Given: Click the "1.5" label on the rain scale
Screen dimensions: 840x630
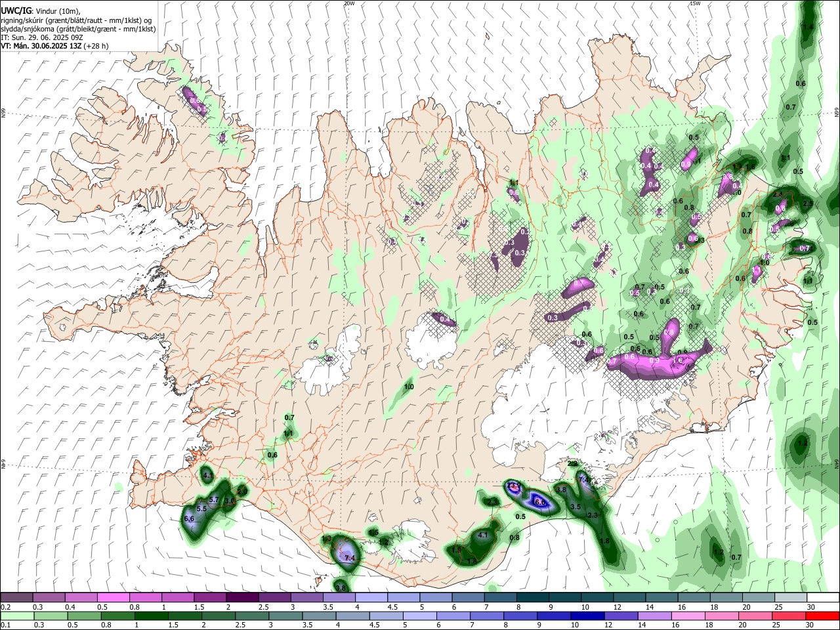Looking at the screenshot, I should point(173,625).
